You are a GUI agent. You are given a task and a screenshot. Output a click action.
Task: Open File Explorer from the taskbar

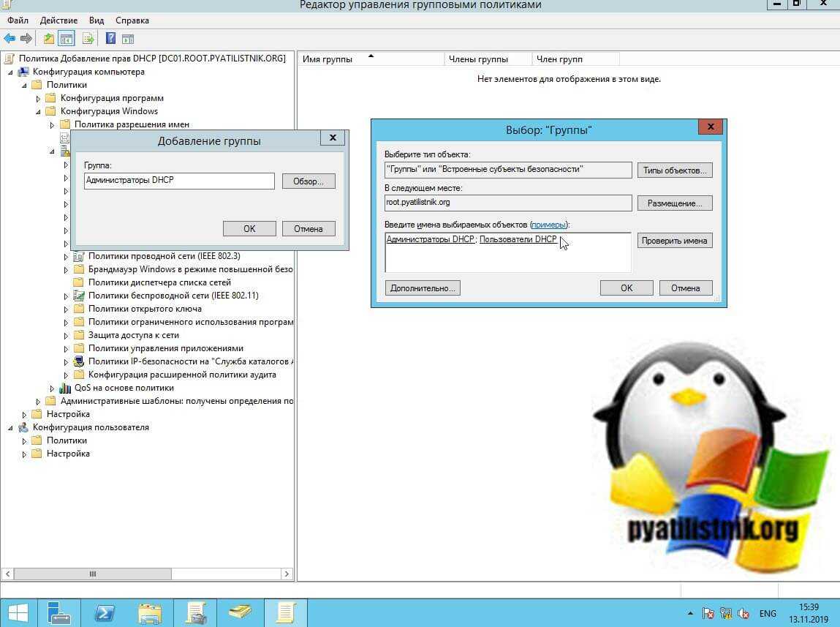(x=150, y=611)
